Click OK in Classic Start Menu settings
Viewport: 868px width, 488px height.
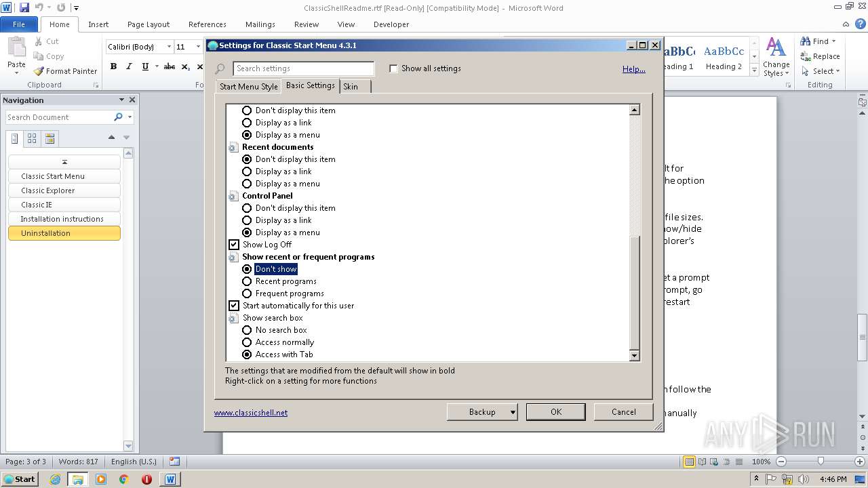pos(556,412)
